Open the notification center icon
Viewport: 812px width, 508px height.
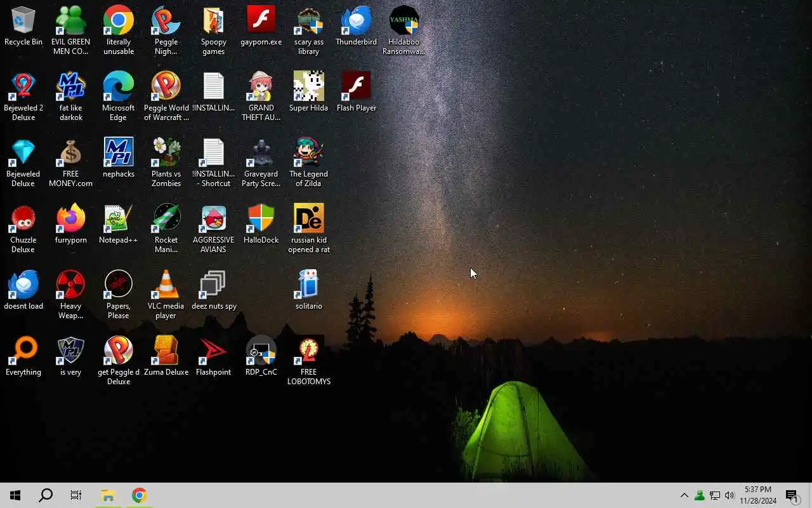[x=792, y=495]
